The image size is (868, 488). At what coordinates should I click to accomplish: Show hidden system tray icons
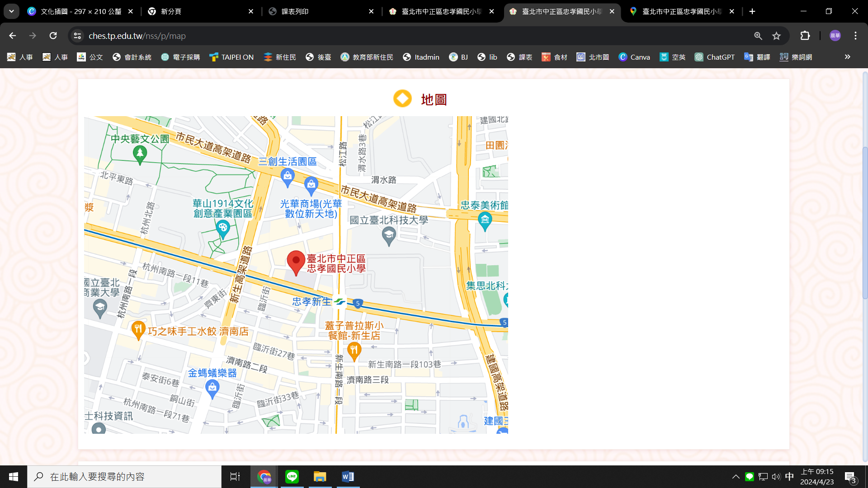coord(736,477)
